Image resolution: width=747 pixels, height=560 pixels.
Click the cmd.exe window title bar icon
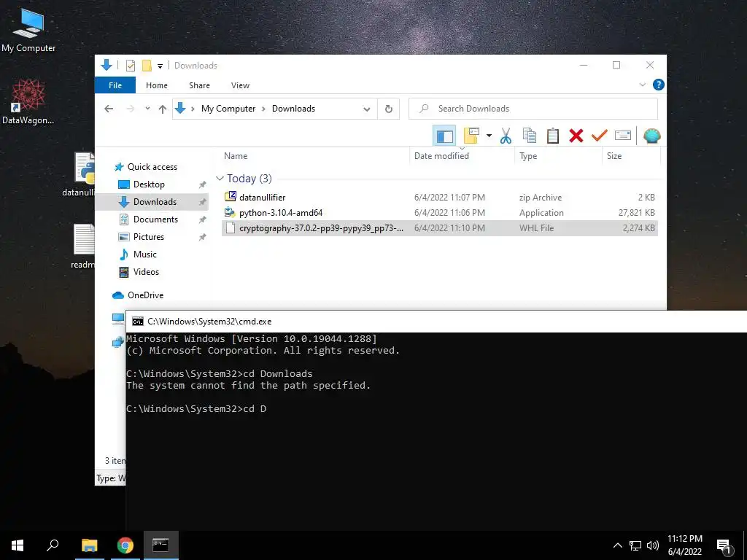pos(138,322)
